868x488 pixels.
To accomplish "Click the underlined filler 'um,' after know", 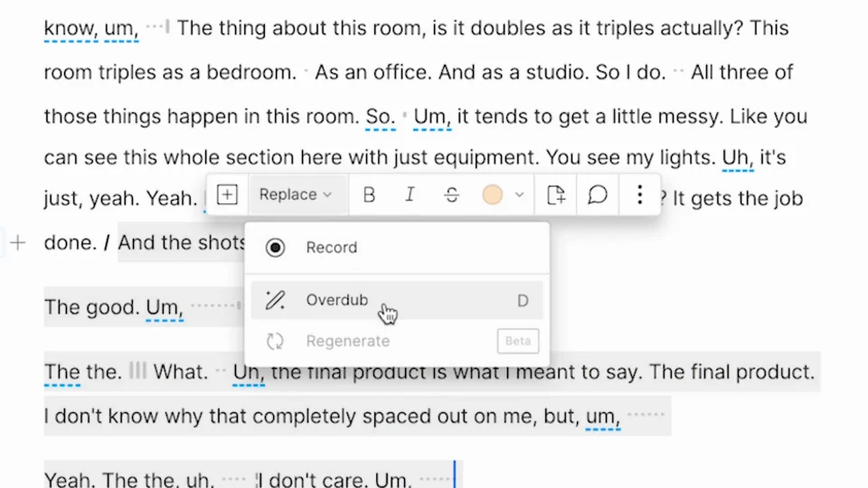I will click(x=121, y=28).
